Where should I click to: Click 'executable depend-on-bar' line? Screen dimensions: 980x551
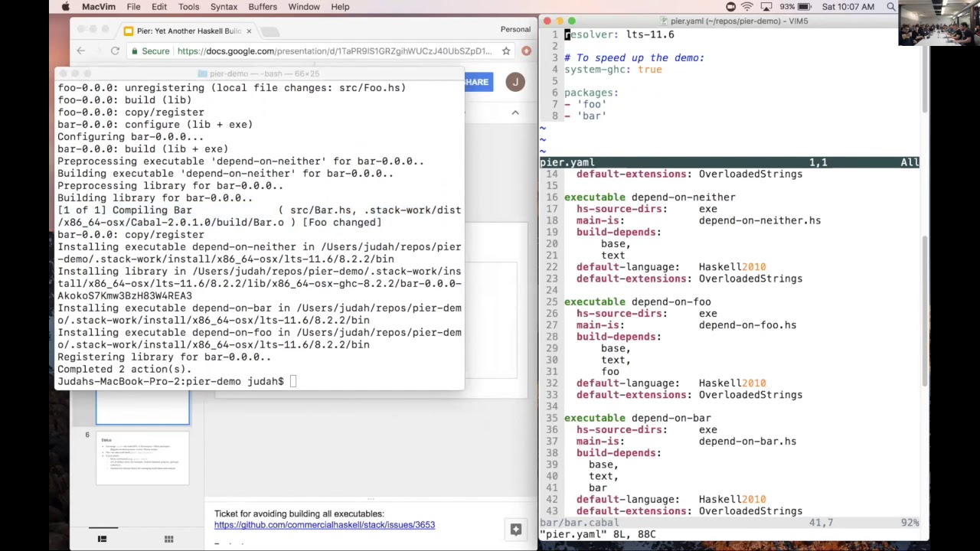638,418
